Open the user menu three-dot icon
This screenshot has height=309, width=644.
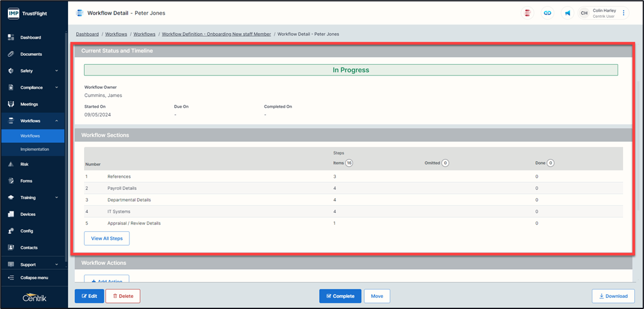pyautogui.click(x=624, y=13)
